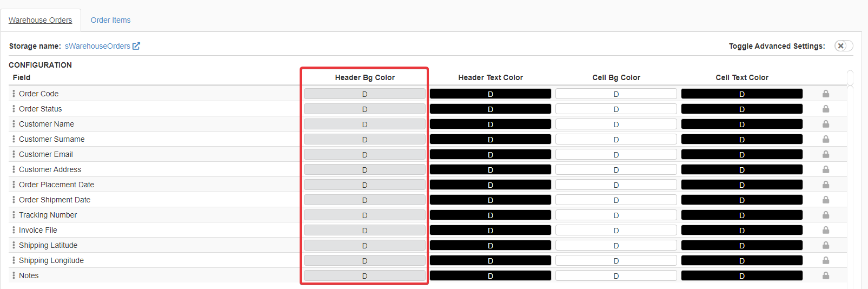Pick Header Bg Color for Order Code
Viewport: 868px width, 289px height.
click(x=365, y=94)
